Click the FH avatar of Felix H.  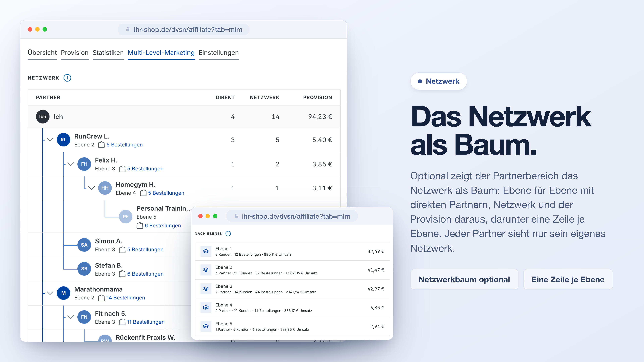click(x=84, y=164)
